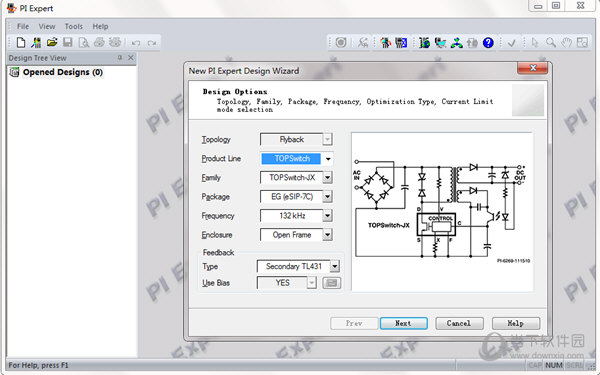The width and height of the screenshot is (600, 375).
Task: Expand the Feedback Type Secondary TL431 dropdown
Action: (335, 266)
